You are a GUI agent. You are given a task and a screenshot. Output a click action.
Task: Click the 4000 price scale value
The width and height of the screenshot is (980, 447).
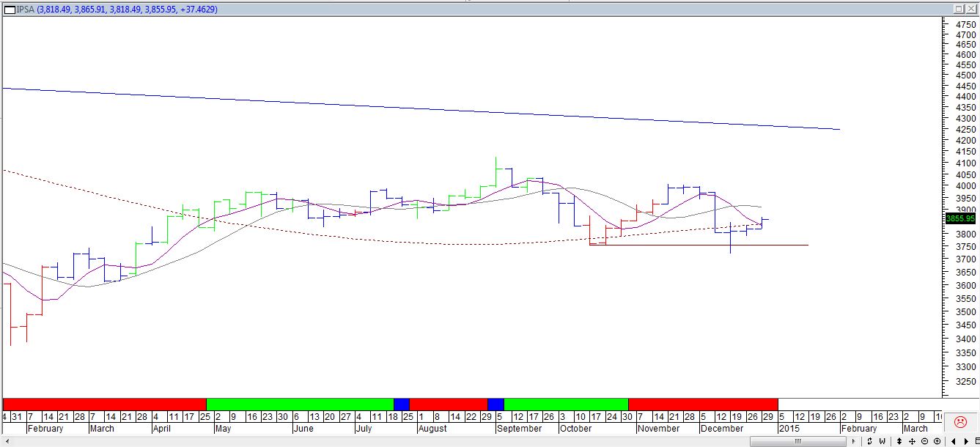[x=965, y=187]
